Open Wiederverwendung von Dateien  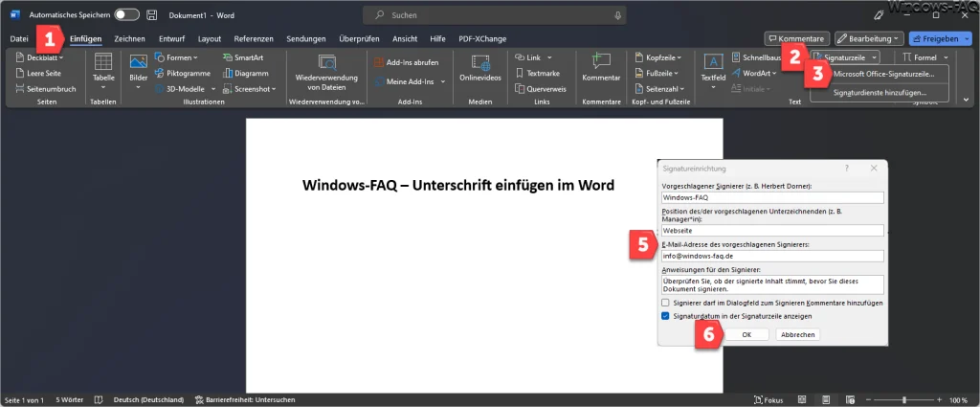(327, 73)
